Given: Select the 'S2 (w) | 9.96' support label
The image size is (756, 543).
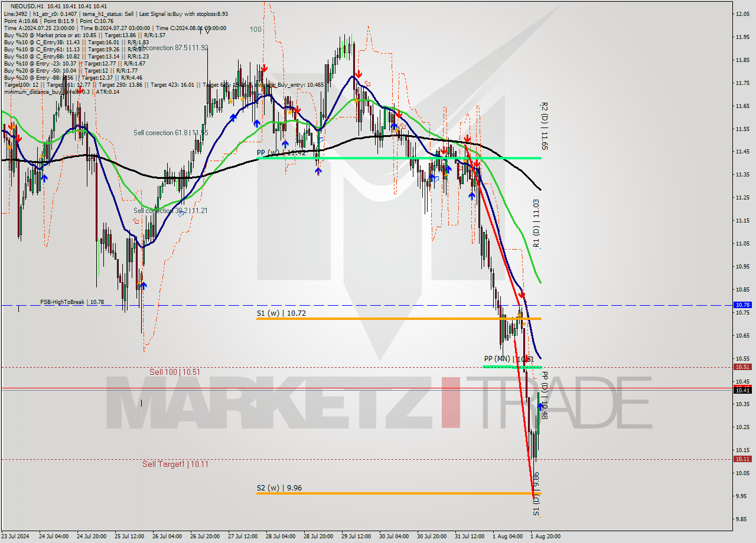Looking at the screenshot, I should coord(279,488).
